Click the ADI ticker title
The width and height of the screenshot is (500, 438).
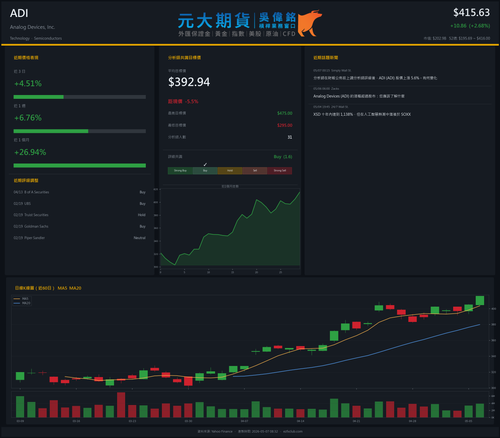[x=19, y=13]
